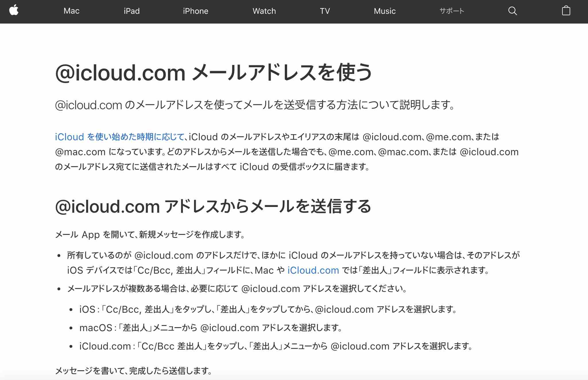588x380 pixels.
Task: Open the shopping bag icon
Action: click(566, 11)
